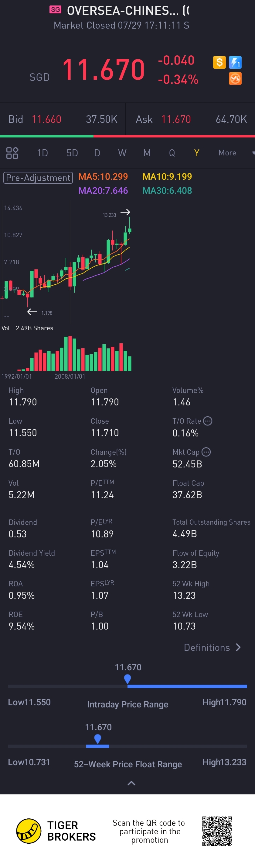Tap the stock name OVERSEA-CHINES title
This screenshot has width=255, height=868.
click(128, 11)
